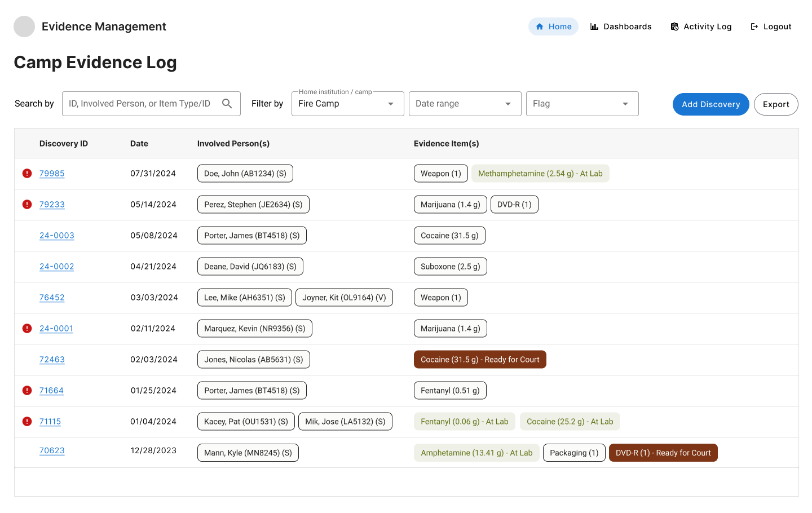Open the Activity Log page

pyautogui.click(x=701, y=26)
